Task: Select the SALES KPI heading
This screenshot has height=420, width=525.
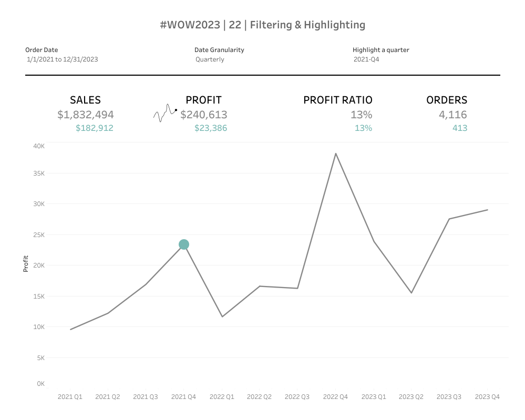Action: tap(85, 100)
